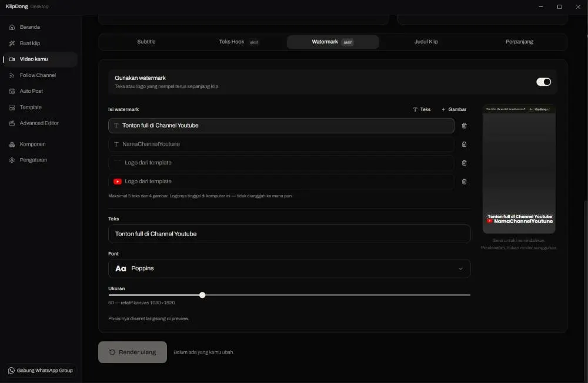Delete the first Tonton full watermark entry
588x383 pixels.
coord(465,126)
